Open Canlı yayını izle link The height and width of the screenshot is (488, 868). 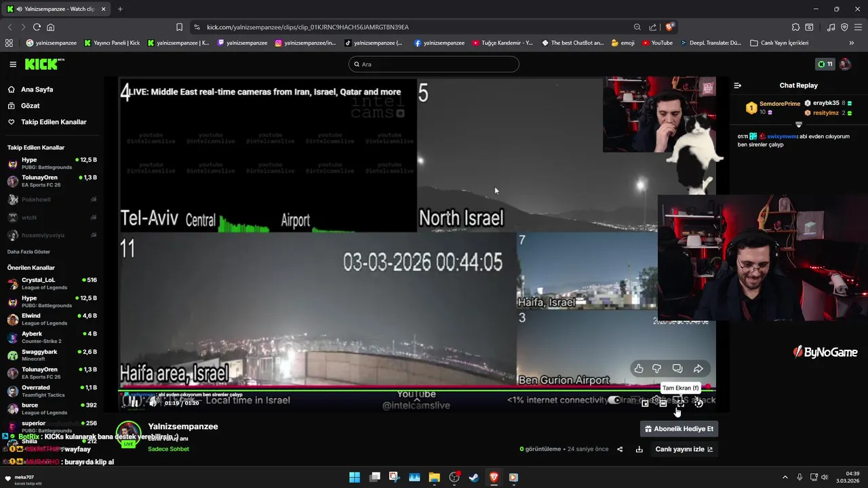point(684,449)
